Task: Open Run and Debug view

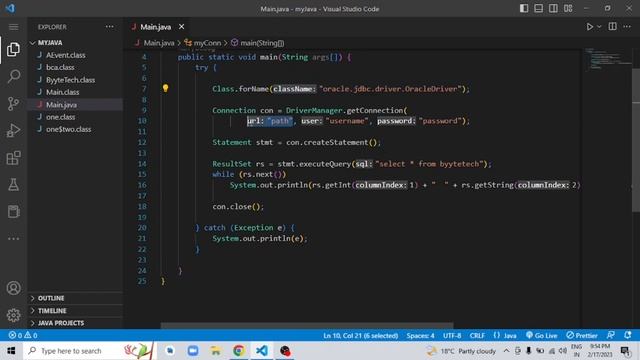Action: (13, 131)
